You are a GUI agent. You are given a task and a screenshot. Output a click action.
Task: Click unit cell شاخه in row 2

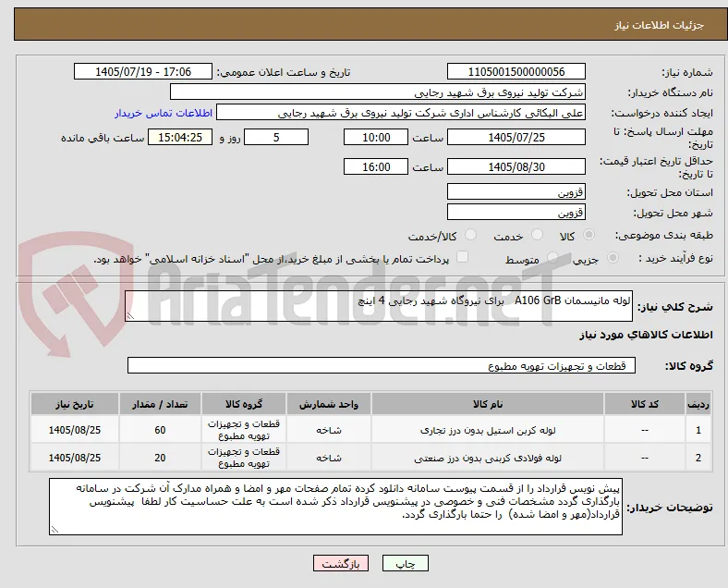329,458
